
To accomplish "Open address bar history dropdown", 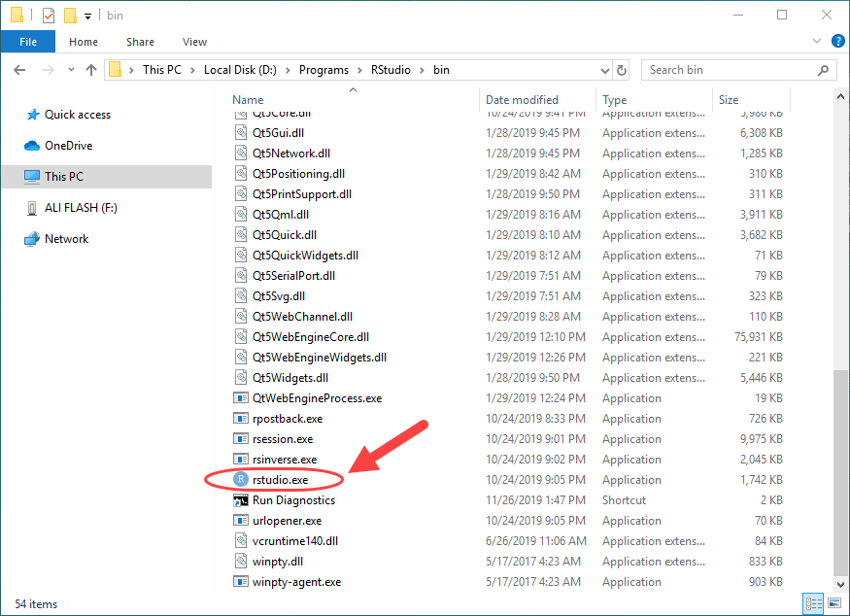I will [x=605, y=71].
